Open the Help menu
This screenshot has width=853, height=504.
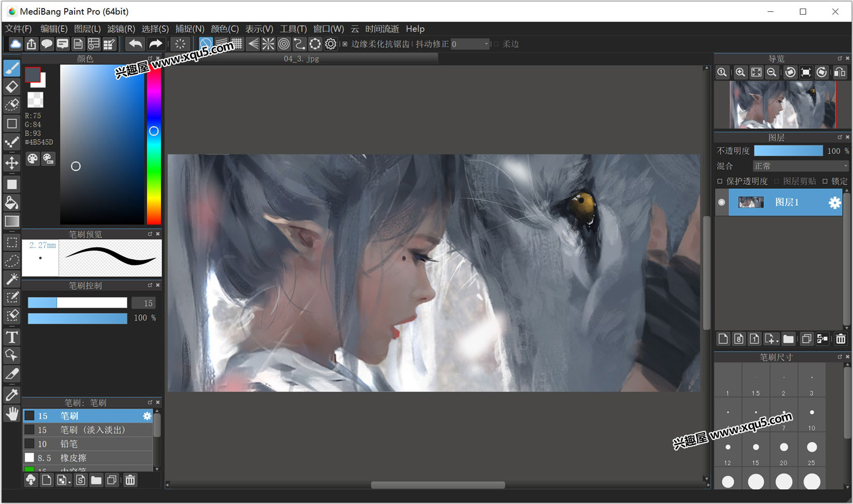pos(415,28)
